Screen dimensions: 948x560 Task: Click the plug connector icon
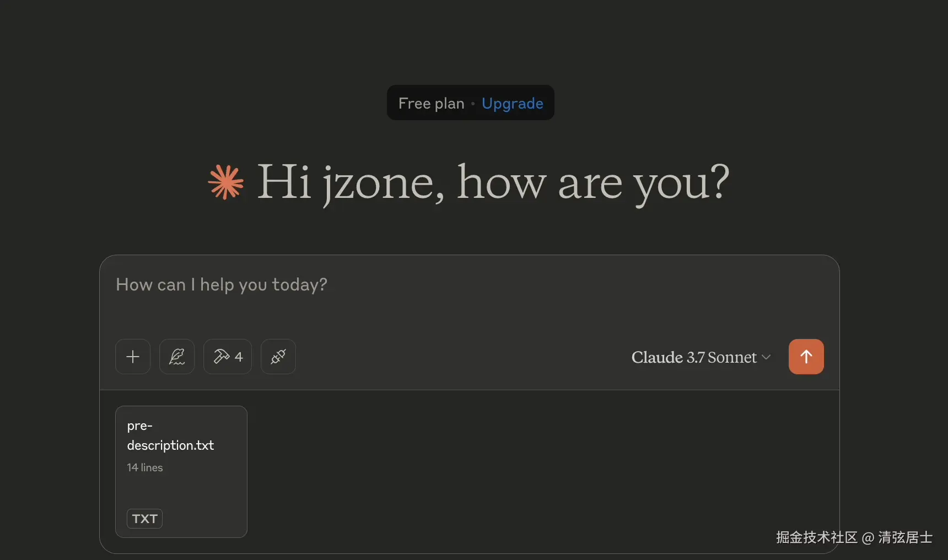pyautogui.click(x=278, y=357)
